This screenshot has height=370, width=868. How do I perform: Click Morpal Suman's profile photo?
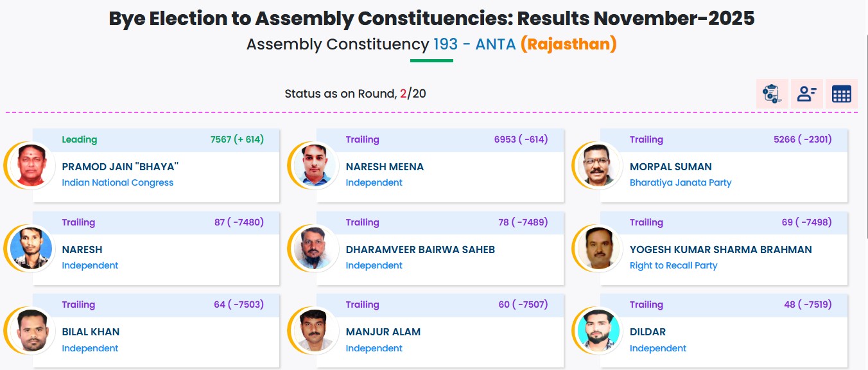600,165
